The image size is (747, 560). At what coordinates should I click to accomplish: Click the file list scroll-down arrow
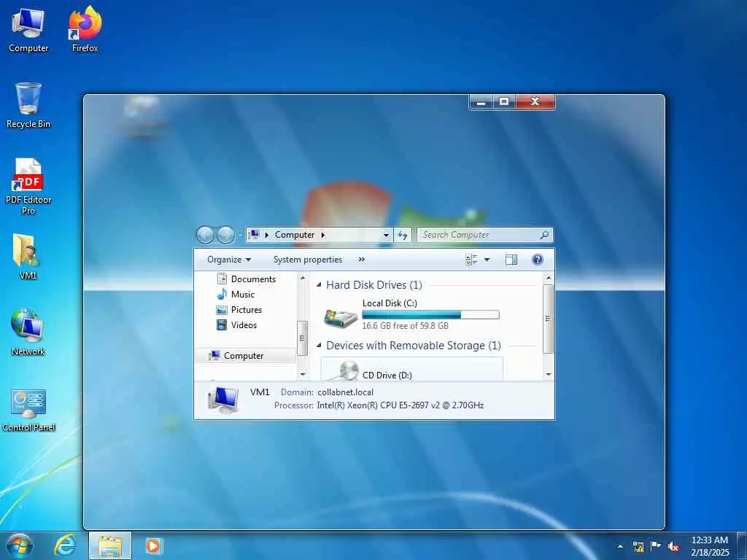pyautogui.click(x=548, y=375)
